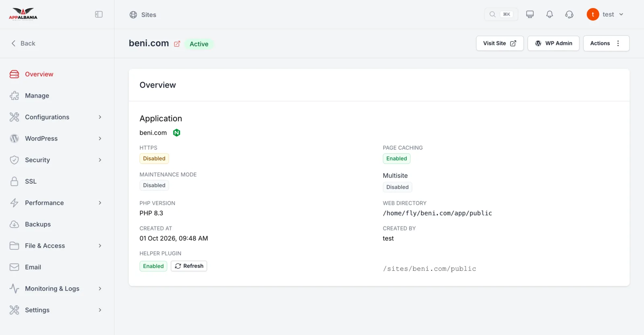Expand the Configurations chevron
Screen dimensions: 644x335
coord(100,117)
